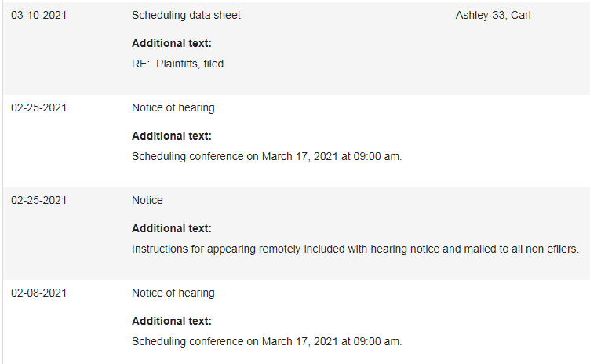Click the Notice event title
The width and height of the screenshot is (590, 364).
[147, 200]
